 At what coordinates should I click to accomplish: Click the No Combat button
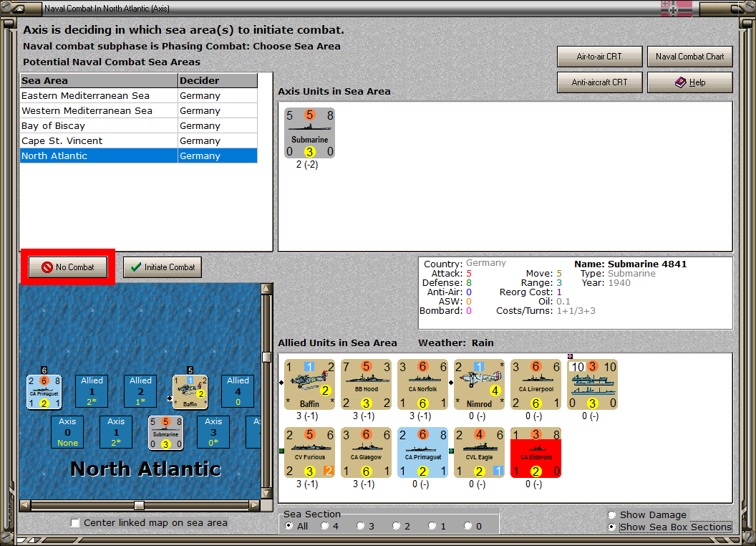tap(68, 267)
